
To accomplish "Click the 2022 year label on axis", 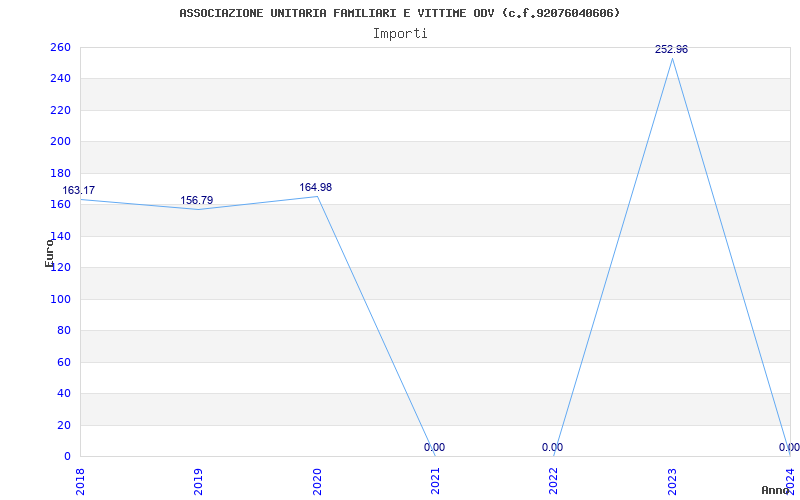I will (x=554, y=482).
